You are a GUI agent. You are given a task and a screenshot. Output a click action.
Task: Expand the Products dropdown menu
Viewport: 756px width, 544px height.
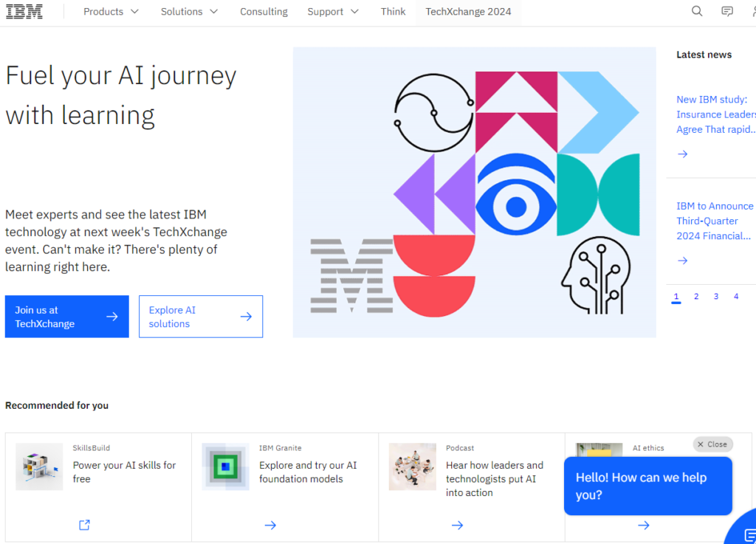[111, 12]
